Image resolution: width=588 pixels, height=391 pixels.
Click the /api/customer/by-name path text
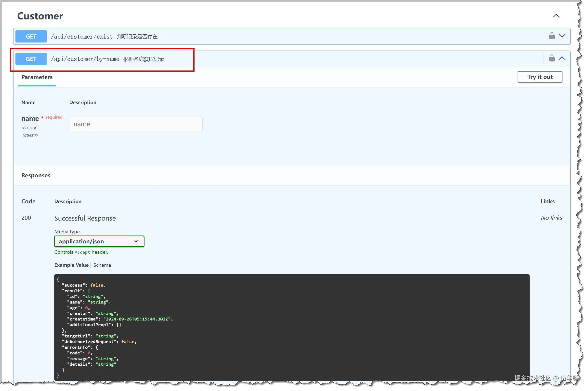(85, 59)
